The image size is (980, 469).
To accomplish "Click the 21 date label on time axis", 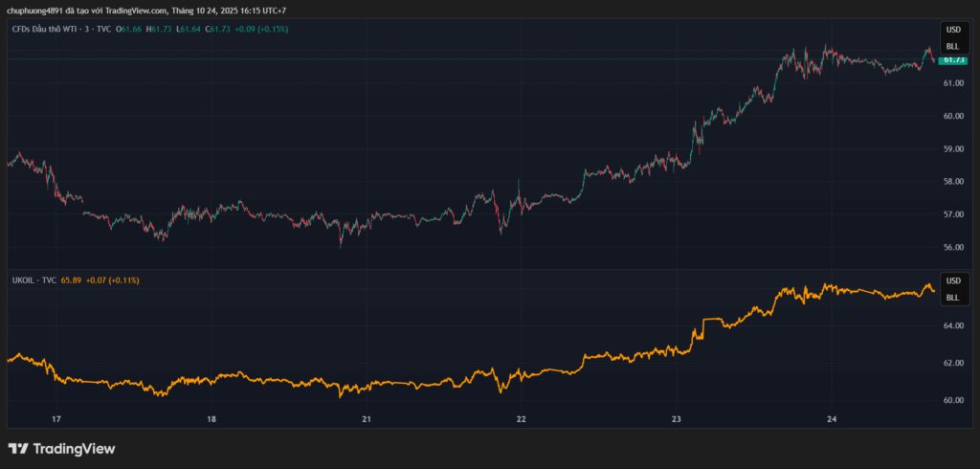I will tap(367, 419).
